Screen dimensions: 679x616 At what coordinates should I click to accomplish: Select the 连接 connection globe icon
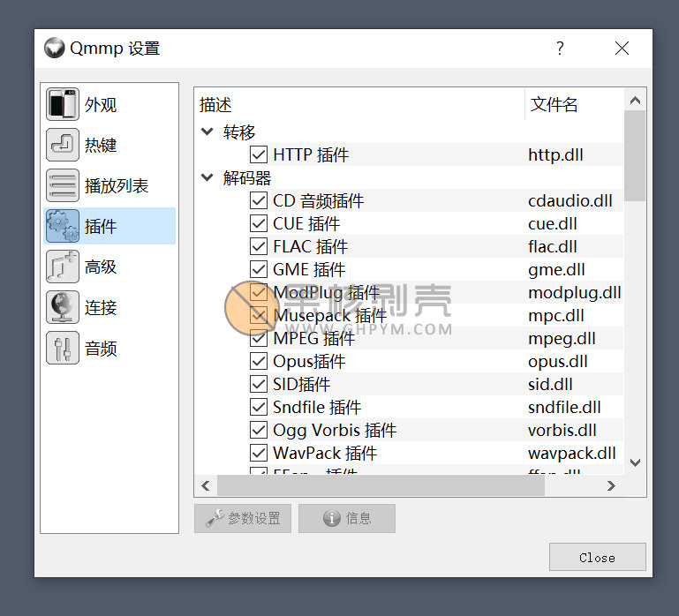pos(63,308)
